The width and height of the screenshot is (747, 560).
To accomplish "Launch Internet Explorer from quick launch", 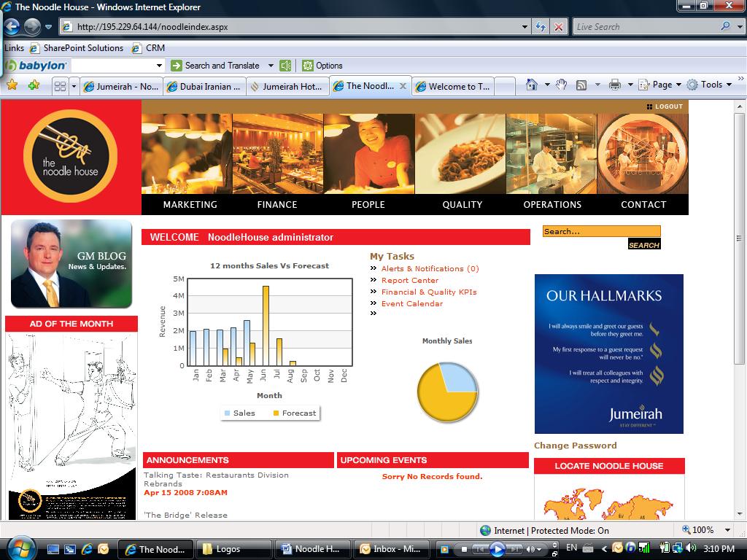I will (87, 549).
